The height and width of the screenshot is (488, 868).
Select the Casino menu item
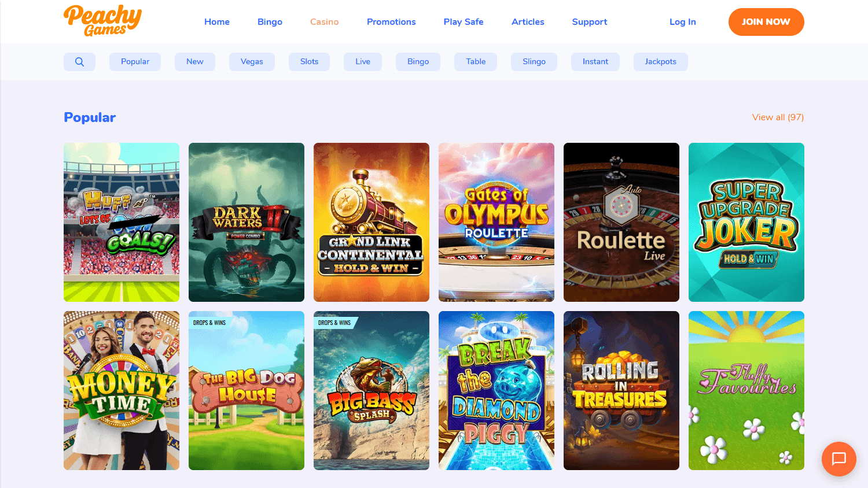[x=325, y=22]
